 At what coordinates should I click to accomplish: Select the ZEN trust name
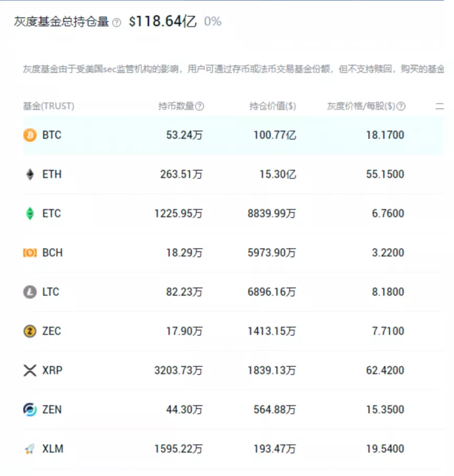(51, 409)
